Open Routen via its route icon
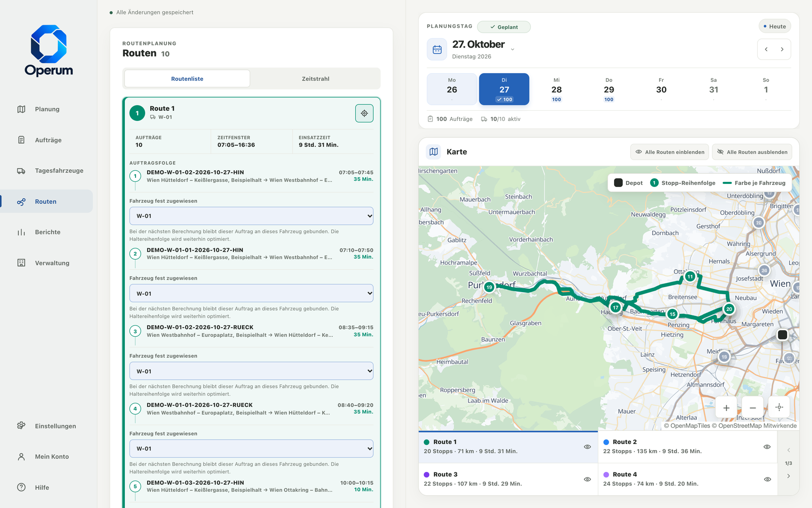Screen dimensions: 812x508 click(x=21, y=202)
